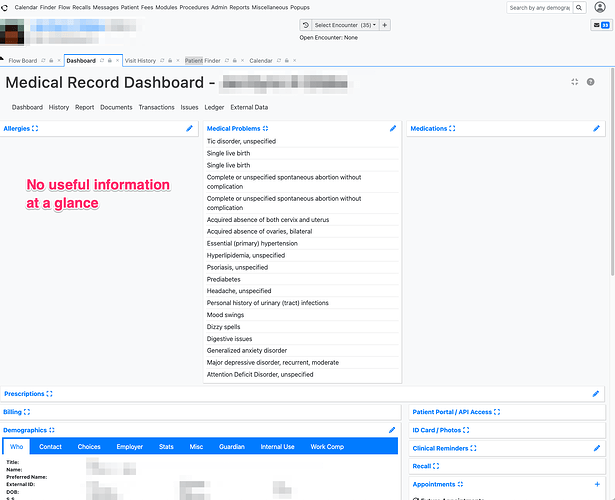
Task: Edit Demographics with the pencil icon
Action: (392, 430)
